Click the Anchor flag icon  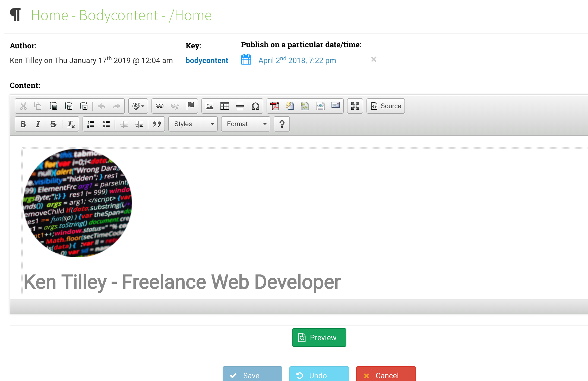pyautogui.click(x=190, y=106)
